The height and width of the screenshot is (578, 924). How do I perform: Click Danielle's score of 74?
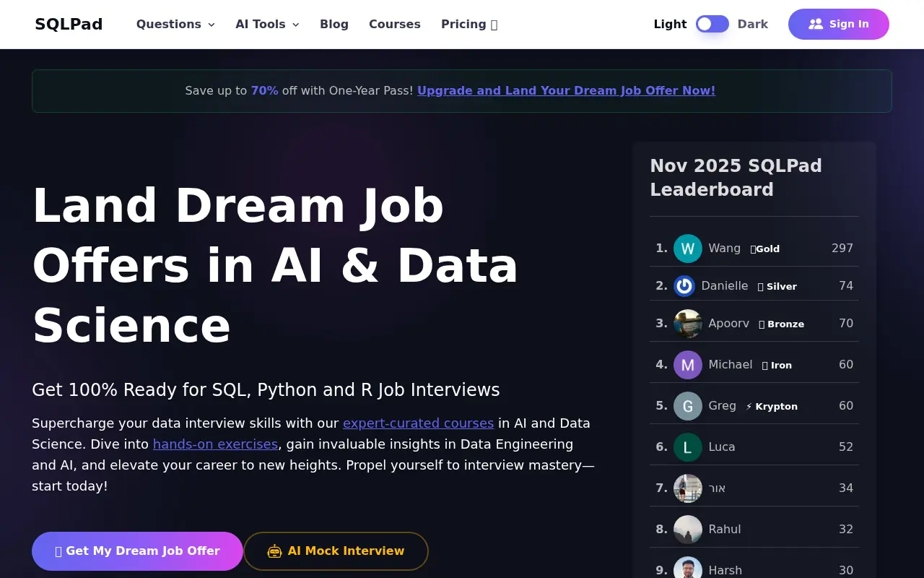click(846, 286)
